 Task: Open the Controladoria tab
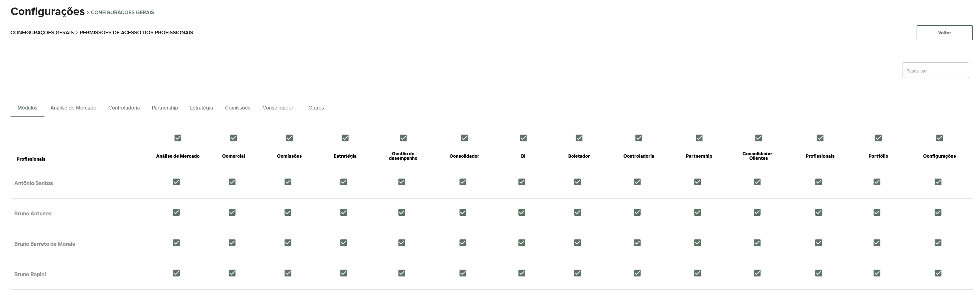124,108
